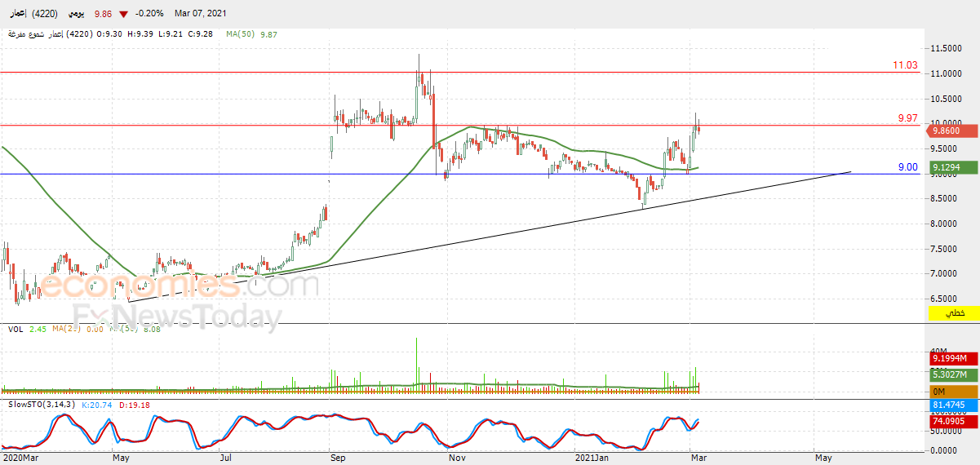980x465 pixels.
Task: Click the red 74.0905 stochastic tag
Action: tap(953, 422)
